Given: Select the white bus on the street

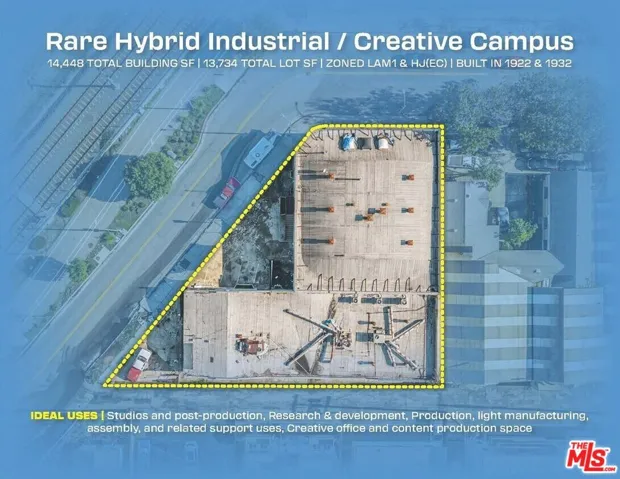Looking at the screenshot, I should 259,152.
